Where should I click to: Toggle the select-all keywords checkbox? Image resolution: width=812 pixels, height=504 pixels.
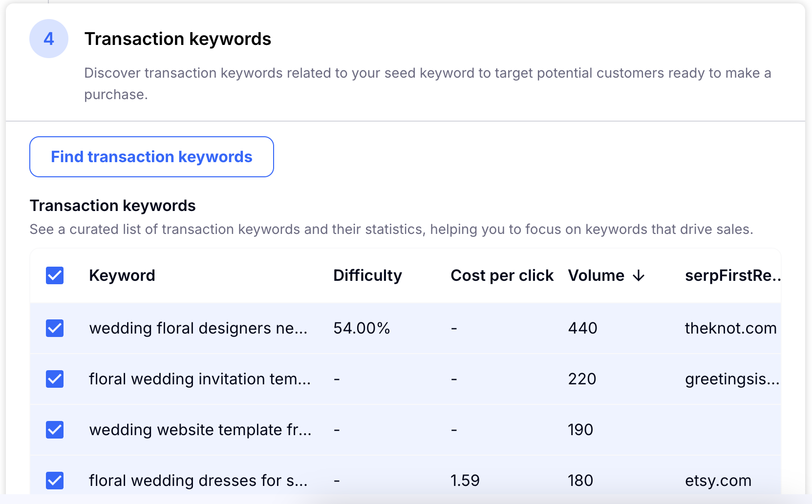click(55, 275)
